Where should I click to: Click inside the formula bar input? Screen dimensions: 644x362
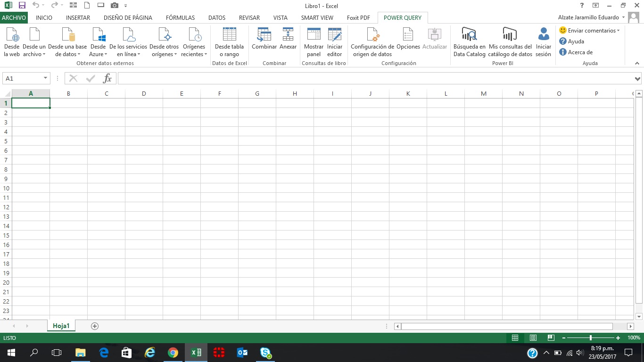(x=375, y=79)
